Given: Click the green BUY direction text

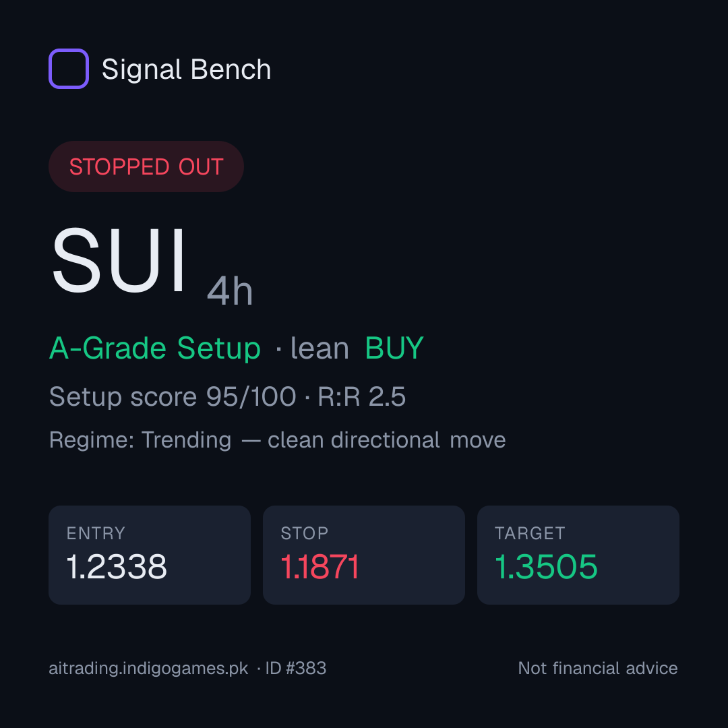Looking at the screenshot, I should coord(394,348).
